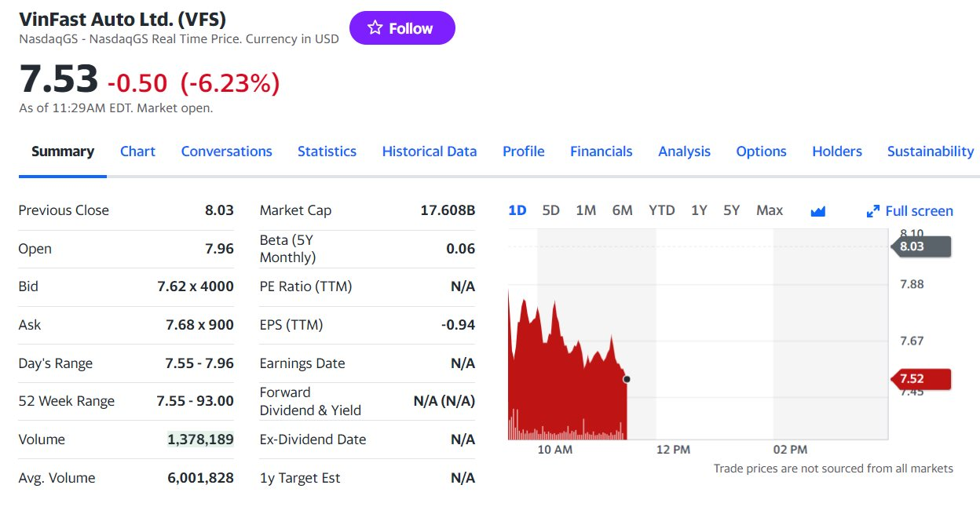Go to the Historical Data tab
This screenshot has height=507, width=980.
tap(430, 151)
